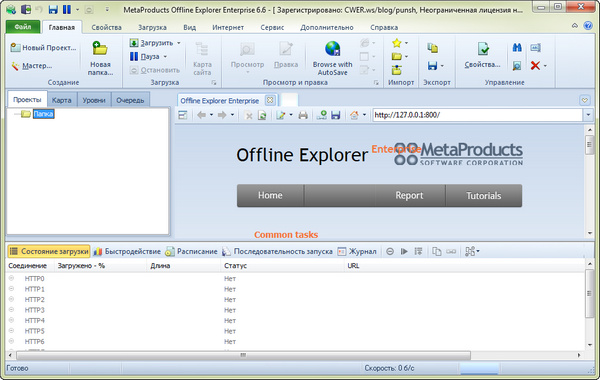Expand the red X delete dropdown
Screen dimensions: 600x380
(x=545, y=66)
